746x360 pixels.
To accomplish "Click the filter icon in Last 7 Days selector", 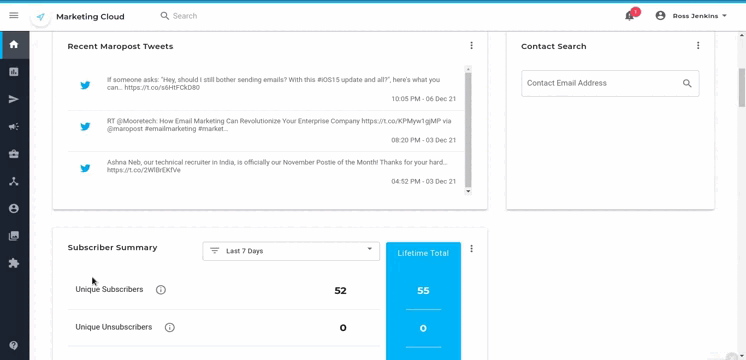I will 215,251.
